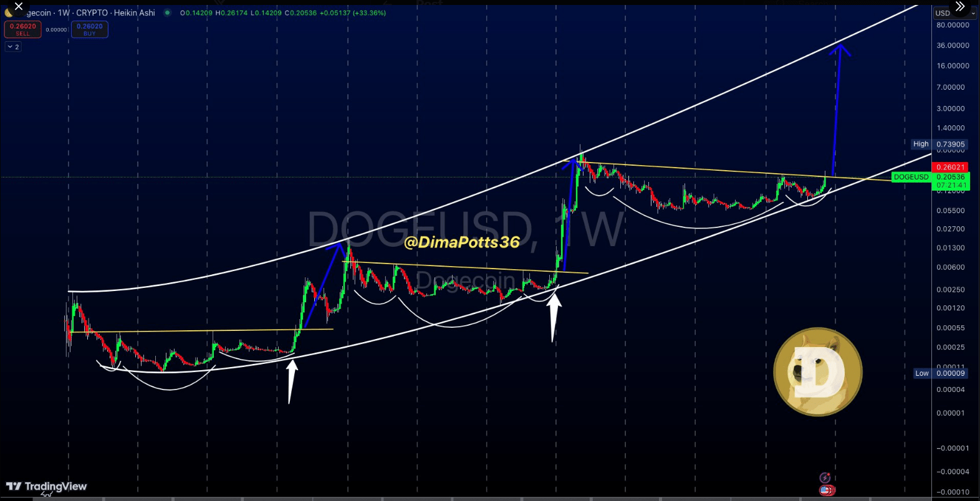Open the TradingView logo link

click(47, 486)
